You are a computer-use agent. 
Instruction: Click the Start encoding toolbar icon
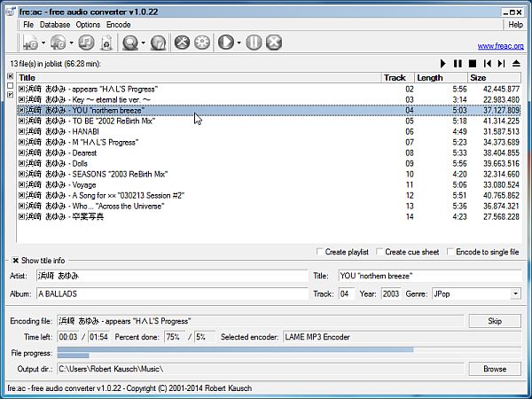click(x=225, y=43)
